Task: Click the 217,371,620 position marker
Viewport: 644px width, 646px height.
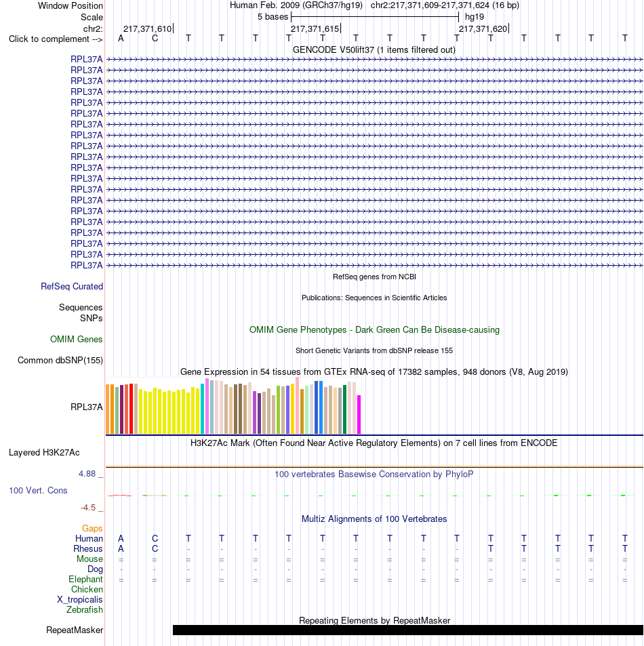Action: pos(483,29)
